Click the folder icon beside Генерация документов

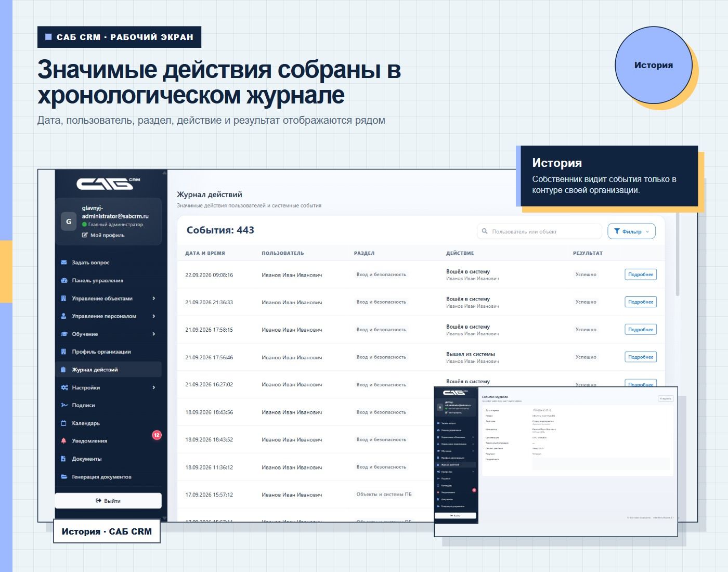tap(64, 477)
